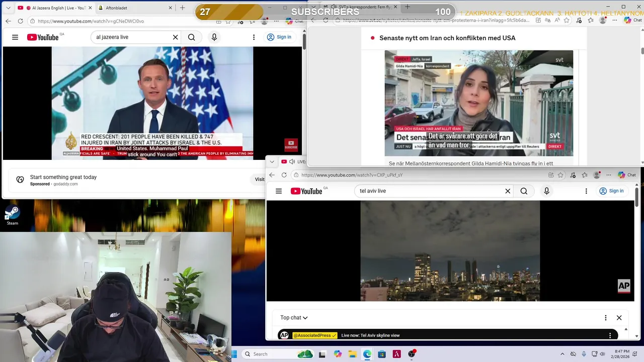Reload the Tel Aviv YouTube page
This screenshot has height=362, width=644.
(284, 175)
